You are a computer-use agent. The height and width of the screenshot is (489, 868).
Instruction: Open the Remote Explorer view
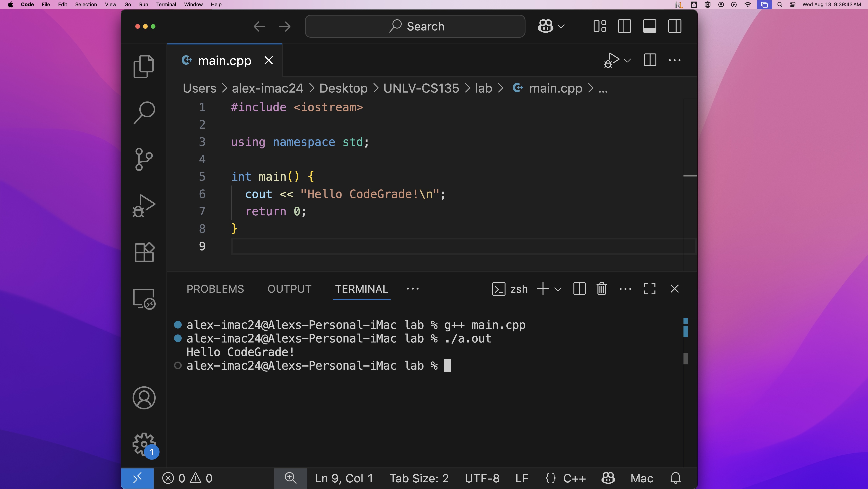pyautogui.click(x=144, y=299)
